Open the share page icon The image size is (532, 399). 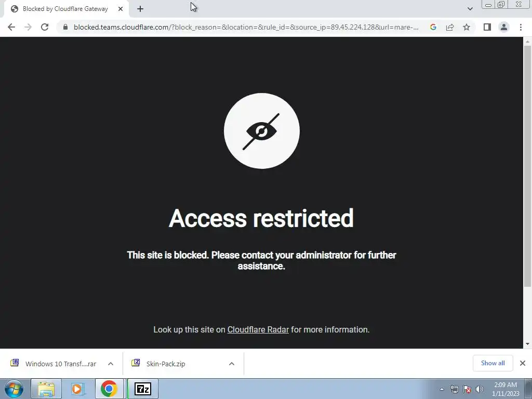click(450, 27)
